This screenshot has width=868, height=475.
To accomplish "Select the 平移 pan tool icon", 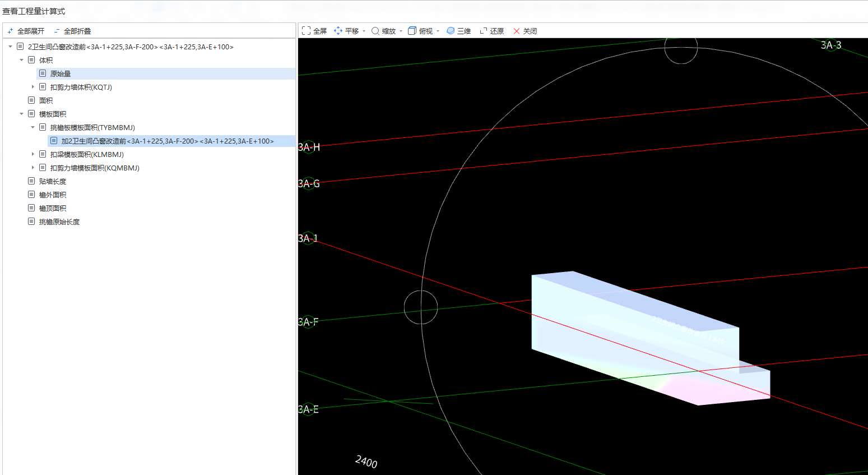I will tap(338, 31).
